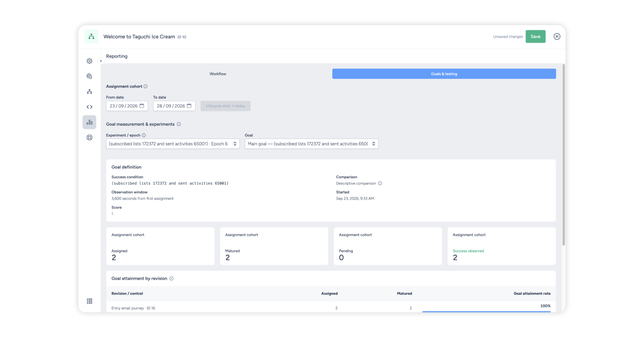This screenshot has height=338, width=644.
Task: Click info icon next to Goal attainment by revision
Action: coord(172,278)
